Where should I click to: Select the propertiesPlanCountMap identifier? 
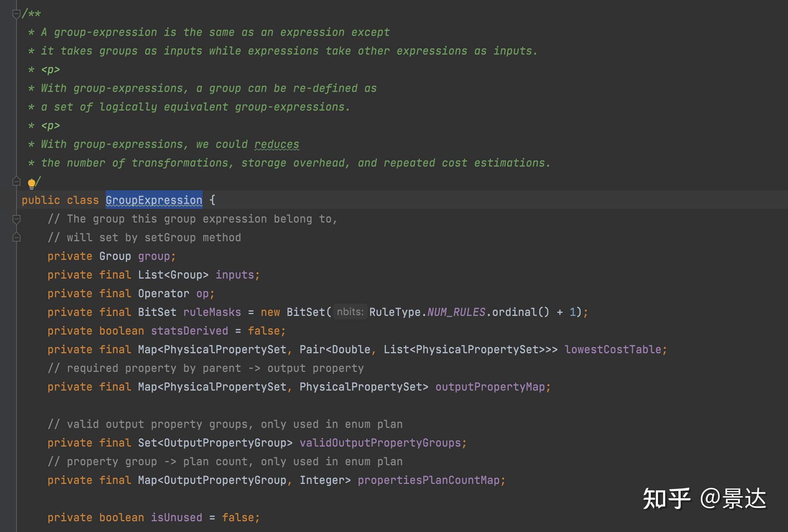430,480
